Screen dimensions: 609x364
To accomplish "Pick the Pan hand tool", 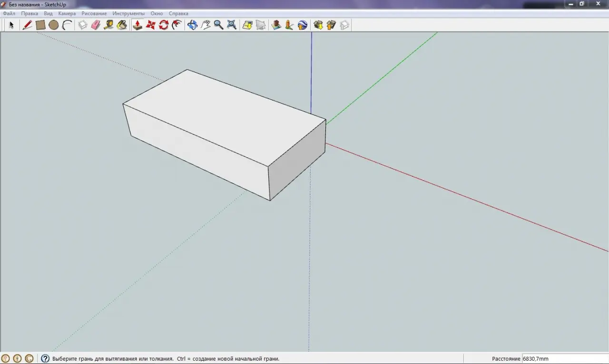I will point(206,25).
